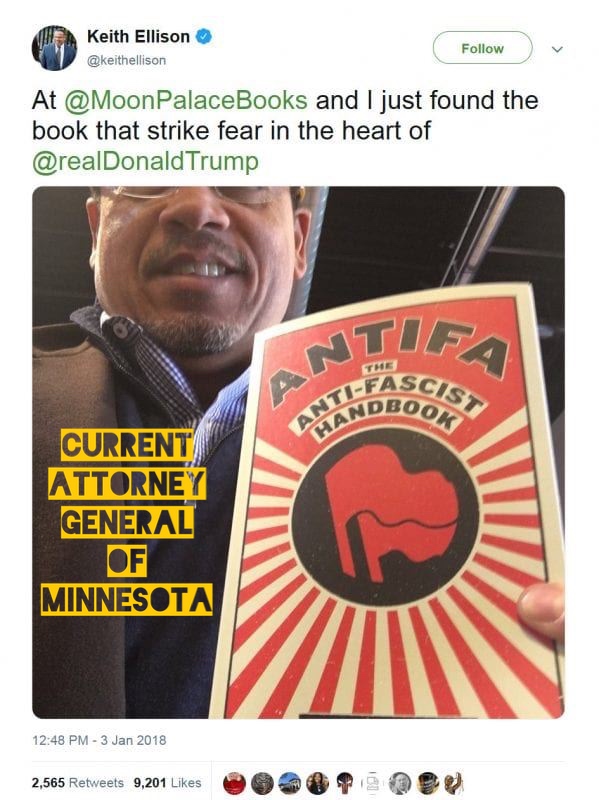599x800 pixels.
Task: Follow this account
Action: click(x=483, y=48)
